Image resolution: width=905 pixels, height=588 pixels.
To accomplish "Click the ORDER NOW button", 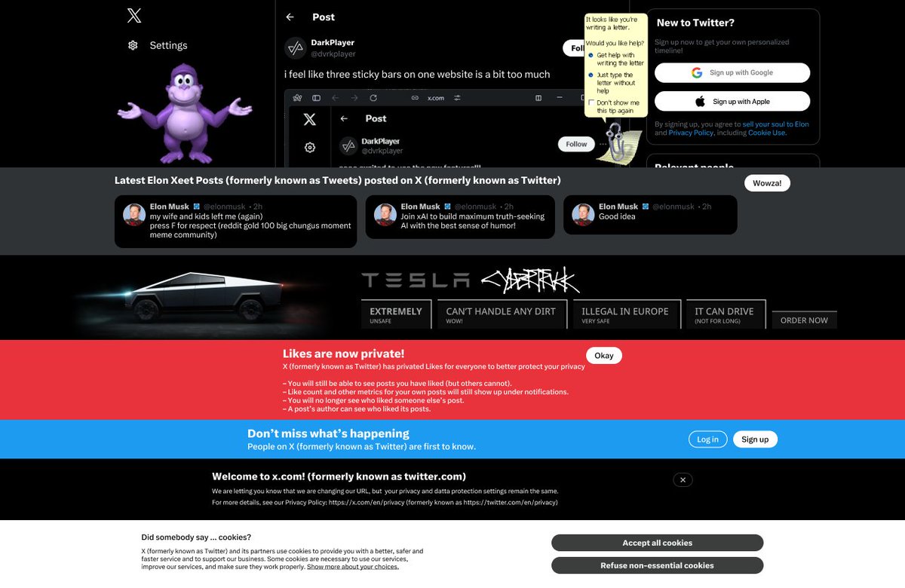I will (x=804, y=320).
